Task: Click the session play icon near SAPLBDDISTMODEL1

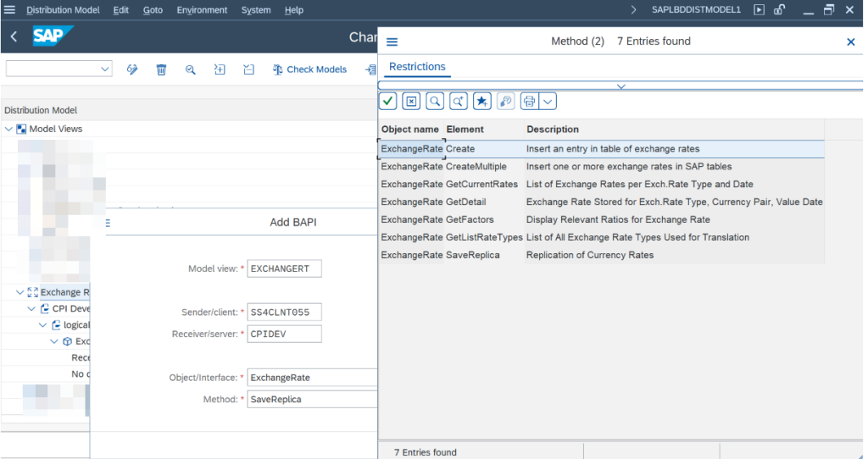Action: click(x=759, y=10)
